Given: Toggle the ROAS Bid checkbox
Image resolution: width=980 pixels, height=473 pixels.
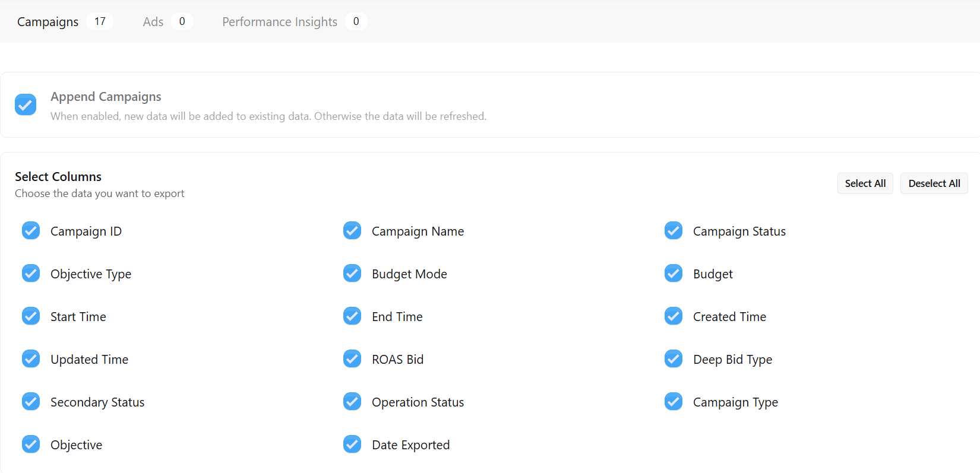Looking at the screenshot, I should click(352, 359).
